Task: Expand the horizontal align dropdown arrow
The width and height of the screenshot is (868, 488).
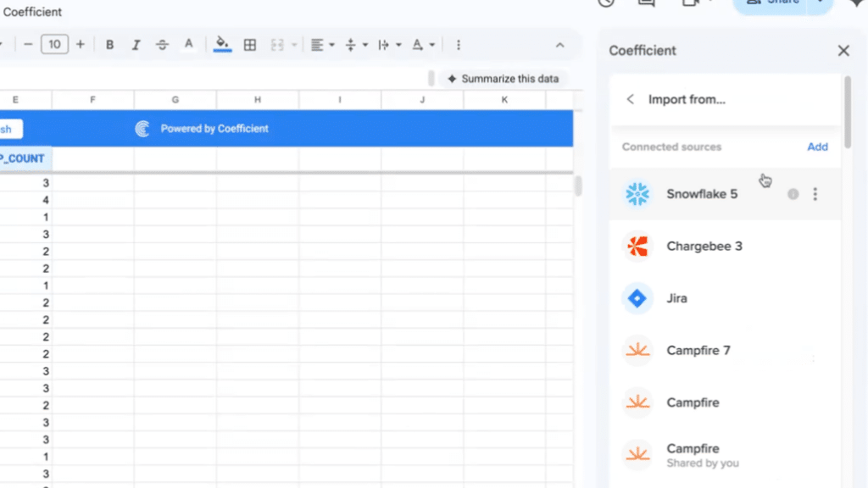Action: (x=331, y=45)
